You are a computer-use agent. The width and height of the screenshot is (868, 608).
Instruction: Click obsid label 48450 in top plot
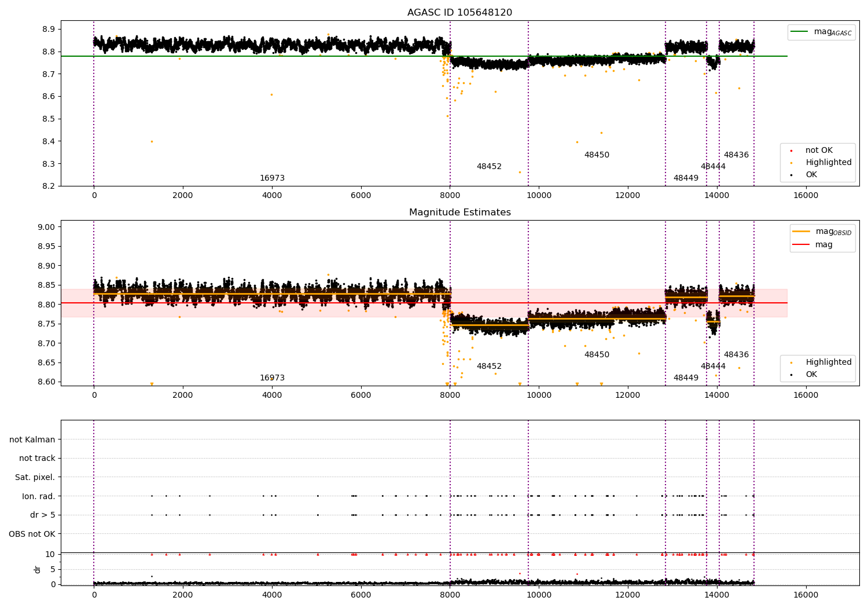click(x=597, y=155)
